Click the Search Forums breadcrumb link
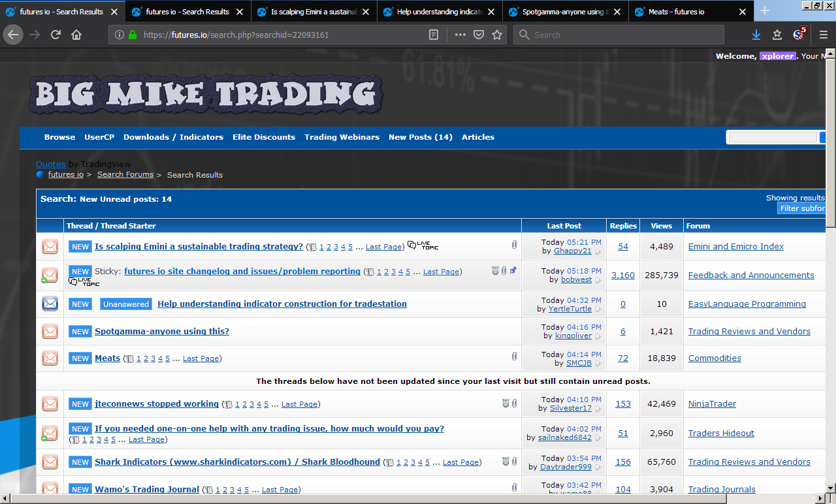 125,175
